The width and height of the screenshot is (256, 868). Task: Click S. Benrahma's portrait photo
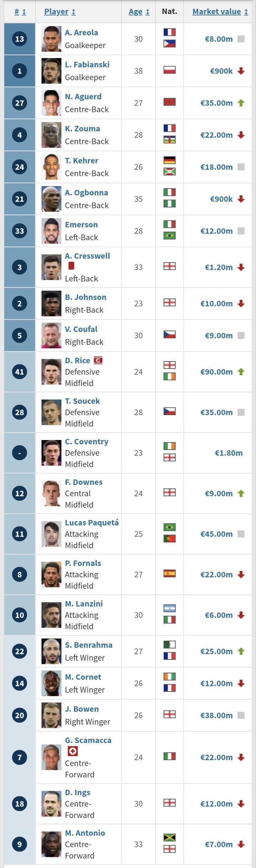point(51,651)
